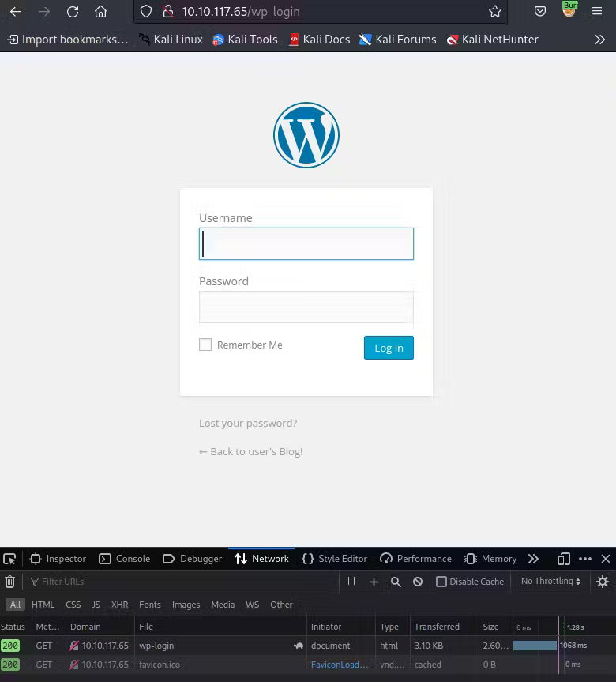Sort by the Transferred column header
The width and height of the screenshot is (616, 682).
pos(445,627)
